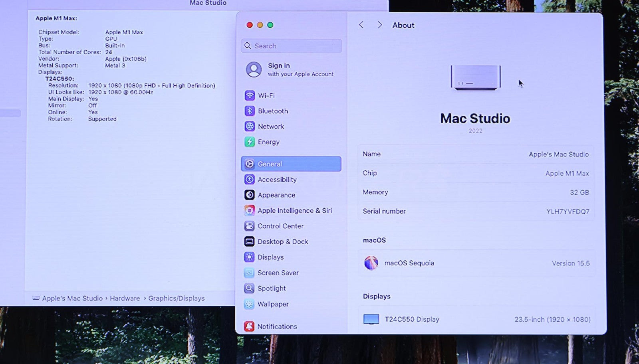
Task: Click Apple M1 Max heading in System Information
Action: [x=56, y=18]
